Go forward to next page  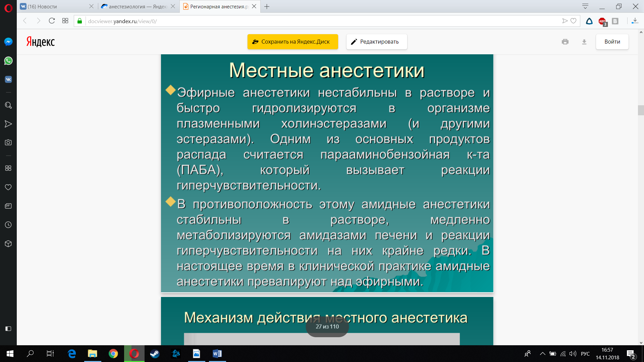click(x=38, y=21)
